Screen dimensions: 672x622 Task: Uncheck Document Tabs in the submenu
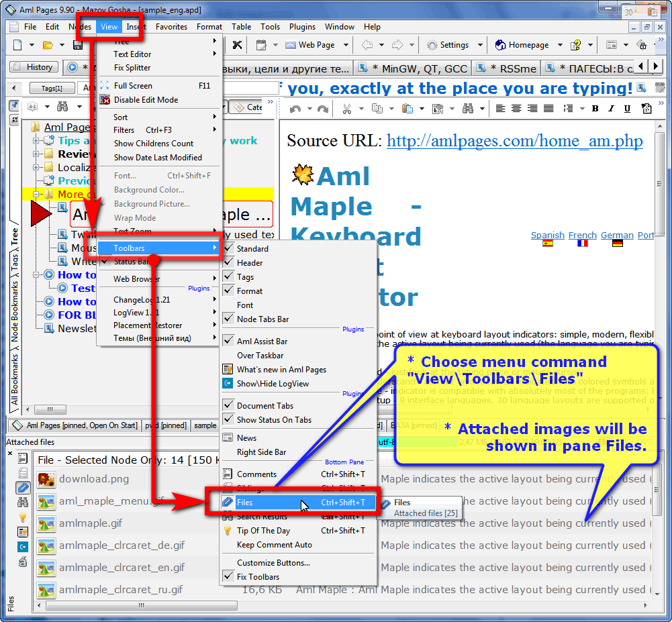click(228, 405)
